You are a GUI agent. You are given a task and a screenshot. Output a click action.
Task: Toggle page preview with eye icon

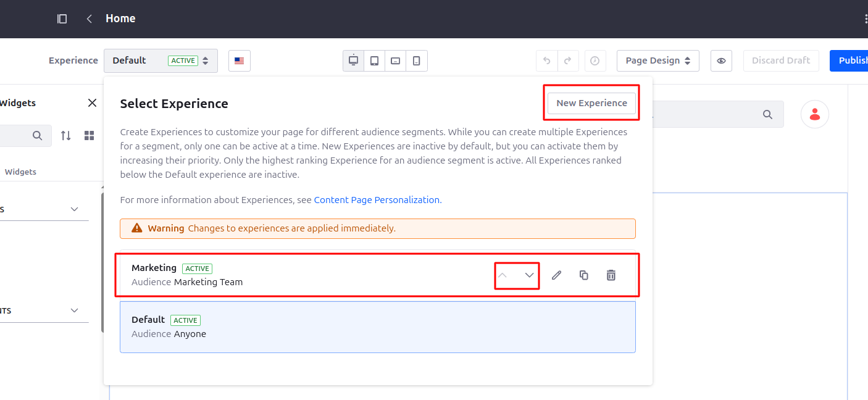click(721, 60)
